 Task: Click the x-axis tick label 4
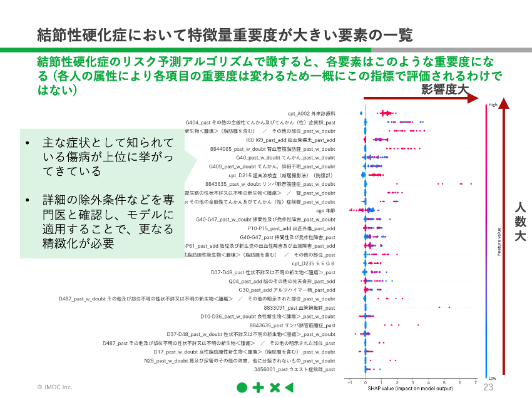click(x=428, y=382)
